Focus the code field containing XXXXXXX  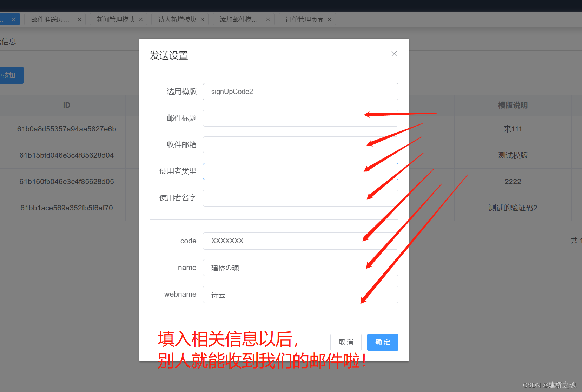tap(300, 241)
